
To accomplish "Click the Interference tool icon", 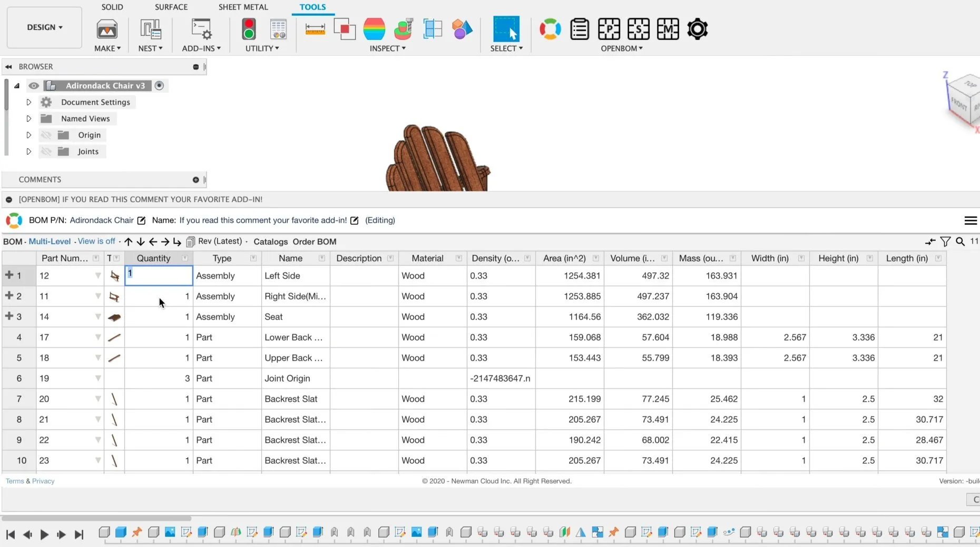I will [345, 29].
